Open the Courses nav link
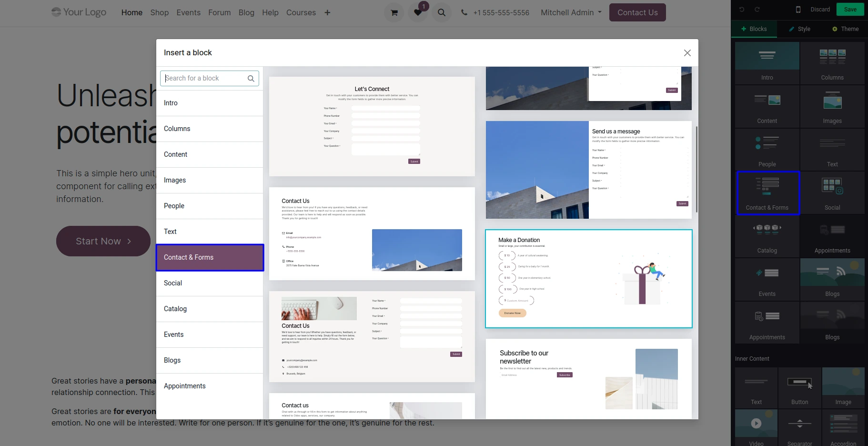The width and height of the screenshot is (868, 446). (301, 12)
